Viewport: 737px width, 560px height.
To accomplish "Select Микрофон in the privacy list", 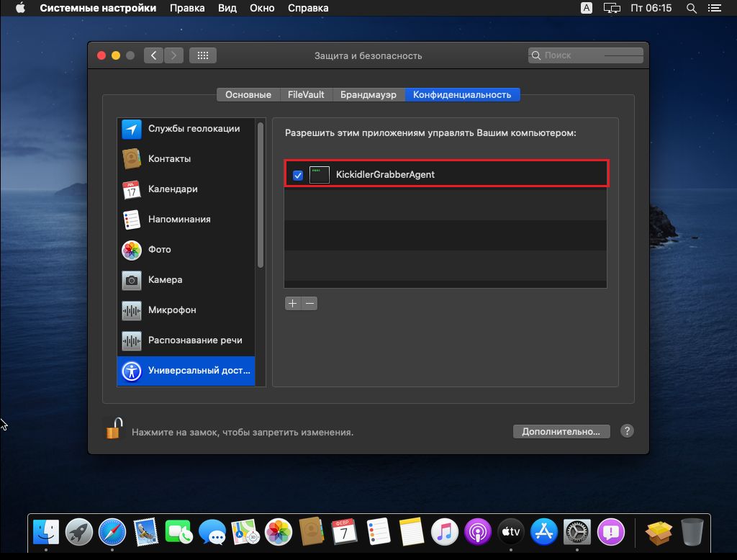I will (x=171, y=310).
